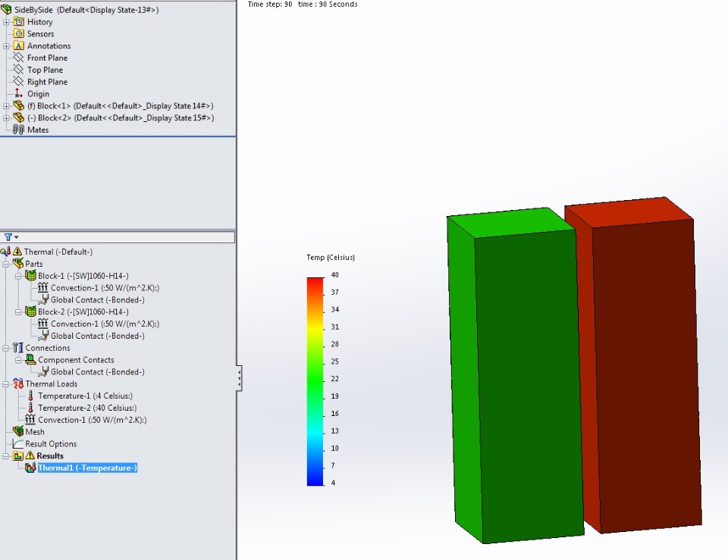The width and height of the screenshot is (728, 560).
Task: Collapse the Connections node
Action: (6, 348)
